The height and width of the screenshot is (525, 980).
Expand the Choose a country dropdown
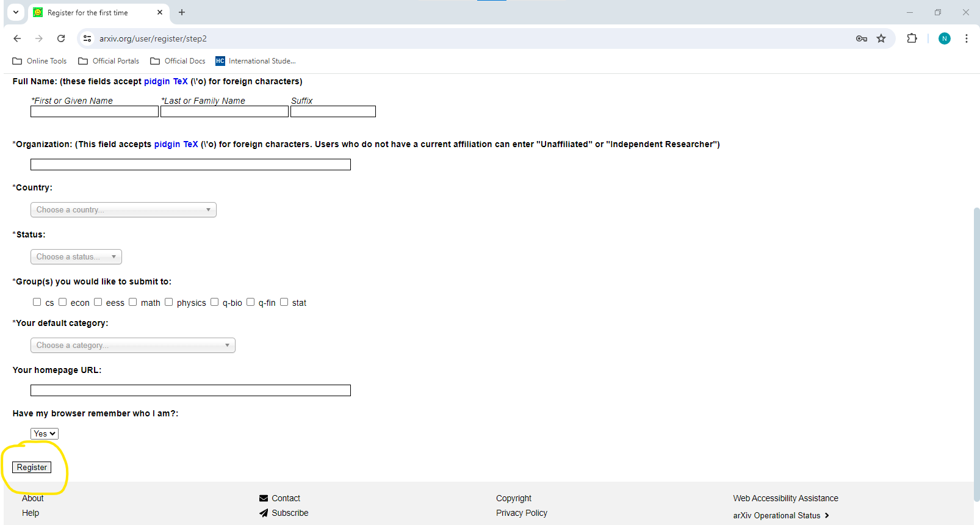click(x=123, y=210)
